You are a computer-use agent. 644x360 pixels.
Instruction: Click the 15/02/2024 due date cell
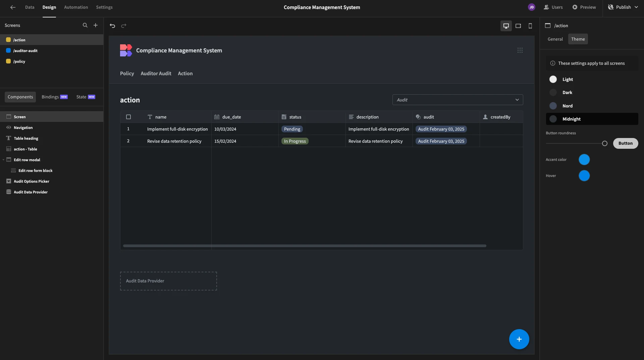[245, 141]
